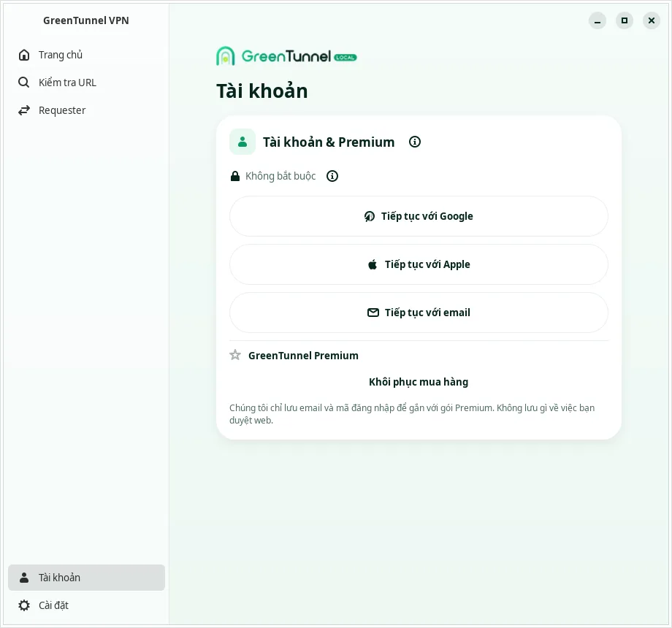
Task: Click the GreenTunnel arch logo icon
Action: 226,56
